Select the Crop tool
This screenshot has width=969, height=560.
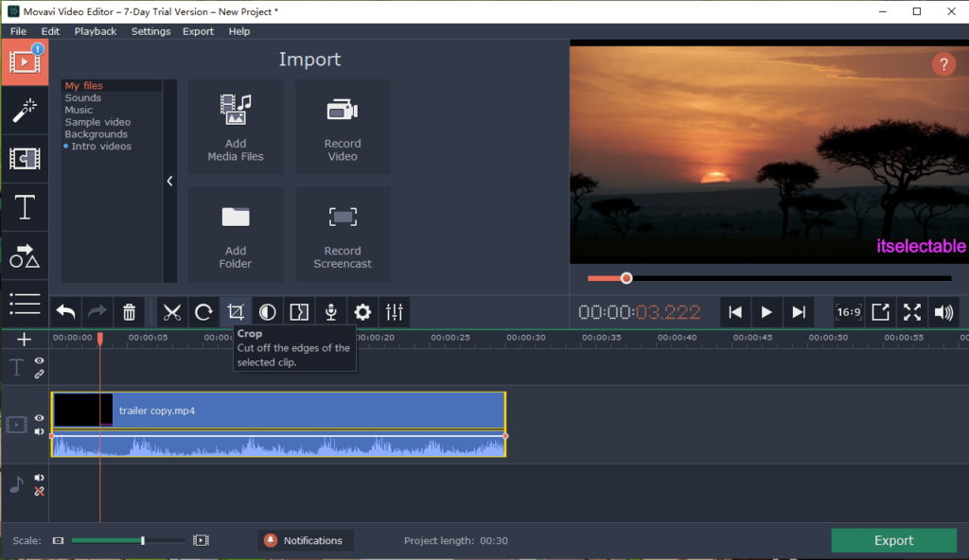point(236,312)
